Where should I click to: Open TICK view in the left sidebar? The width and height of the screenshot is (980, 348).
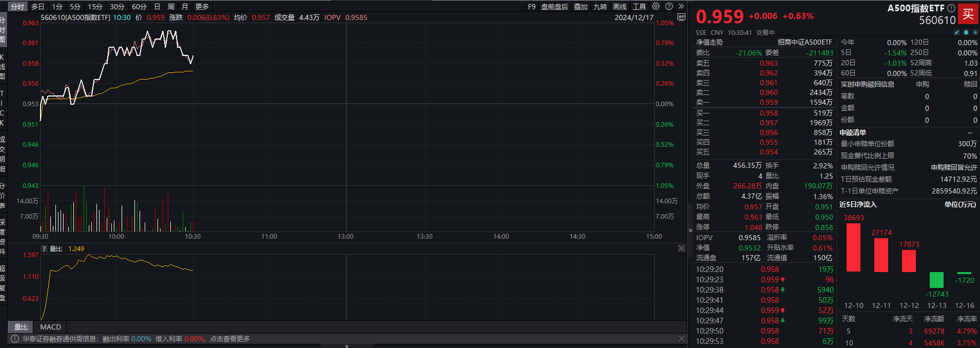[x=3, y=108]
